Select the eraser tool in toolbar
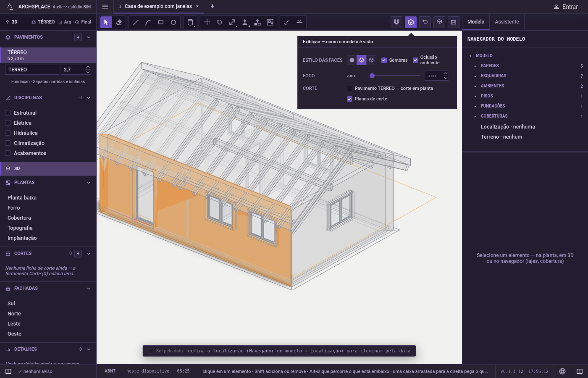 click(119, 22)
